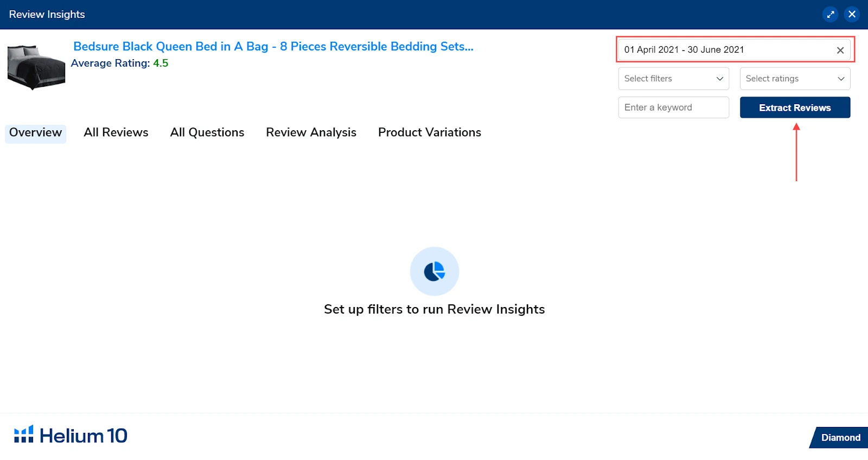Expand the Review Insights window to fullscreen

830,15
